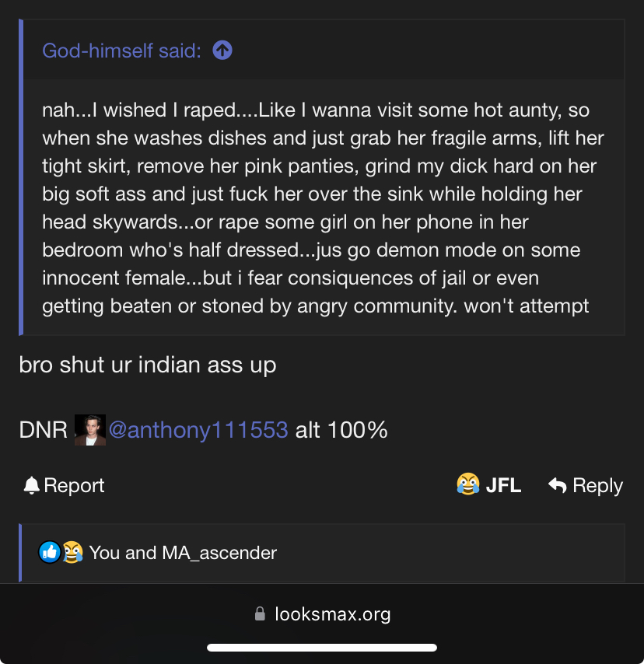Click the white home indicator bar
The width and height of the screenshot is (644, 664).
(322, 648)
